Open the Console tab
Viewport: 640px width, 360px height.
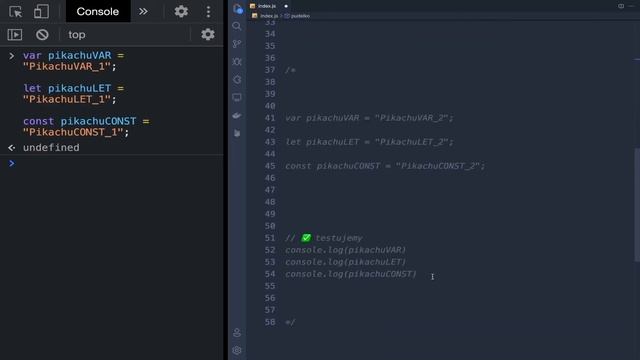click(x=98, y=11)
